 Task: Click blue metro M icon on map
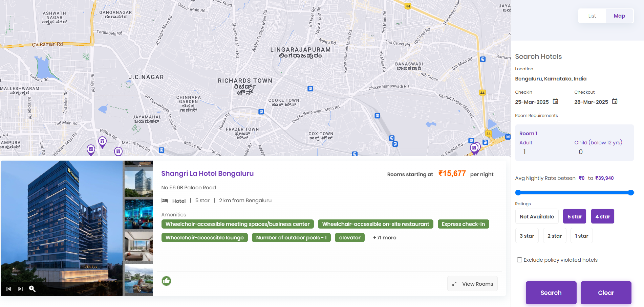508,137
